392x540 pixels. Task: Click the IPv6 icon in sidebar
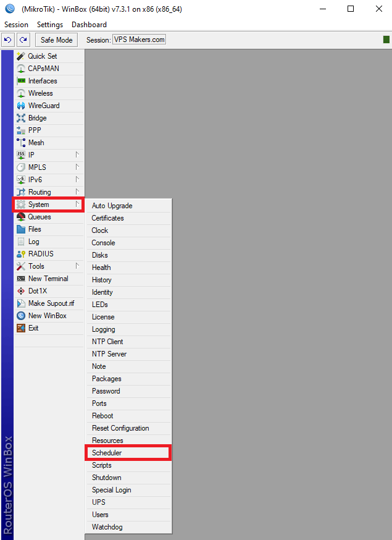[x=21, y=180]
